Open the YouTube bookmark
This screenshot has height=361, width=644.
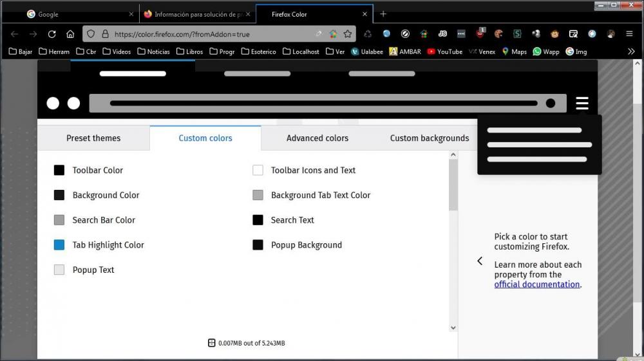(x=444, y=51)
